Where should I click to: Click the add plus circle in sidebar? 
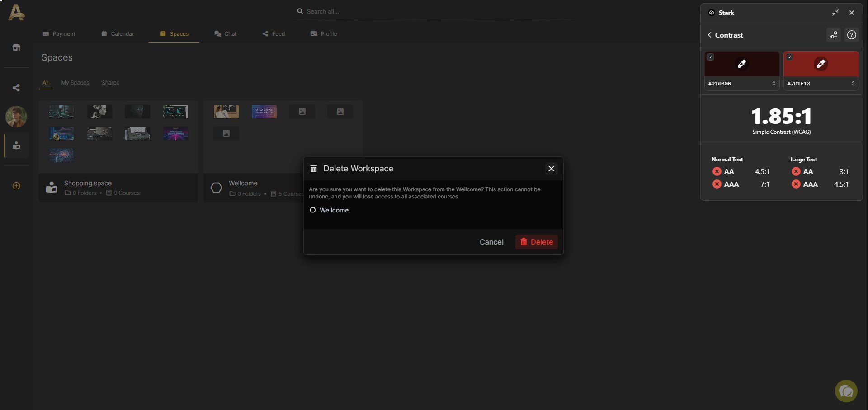16,186
